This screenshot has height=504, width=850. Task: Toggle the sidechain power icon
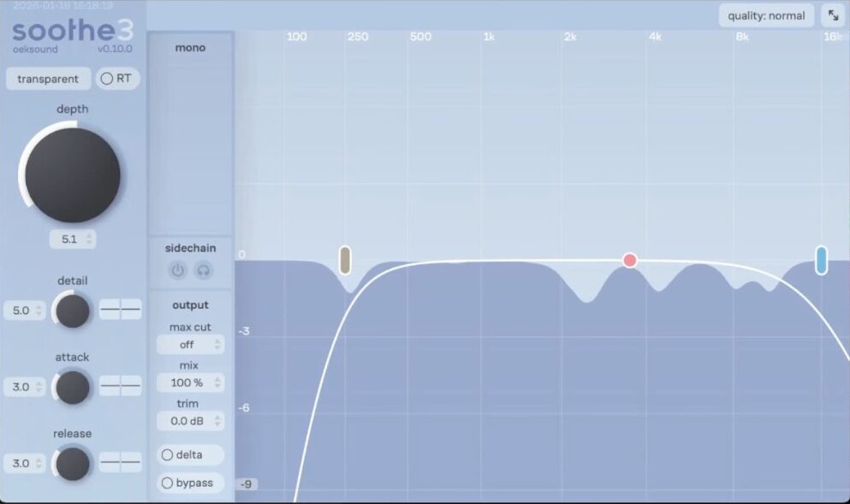(x=178, y=270)
